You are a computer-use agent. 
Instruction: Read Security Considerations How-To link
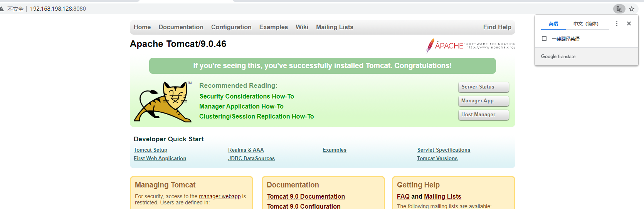[247, 97]
